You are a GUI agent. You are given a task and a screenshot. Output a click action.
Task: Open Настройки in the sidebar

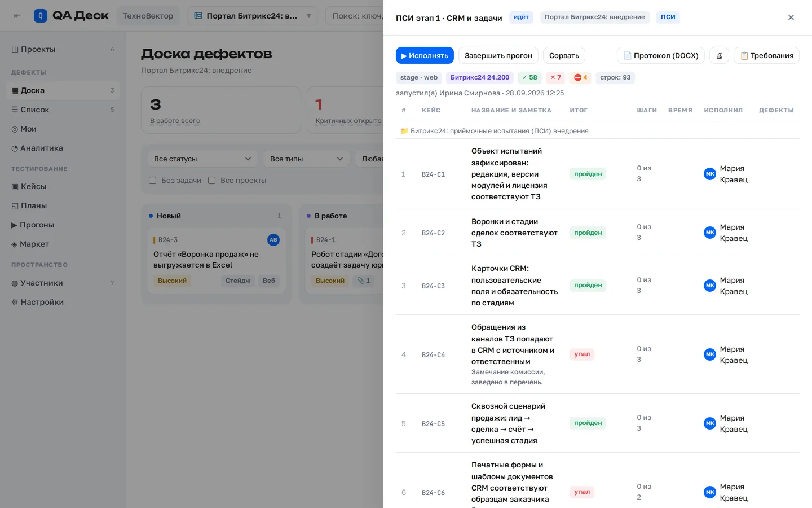click(x=63, y=302)
